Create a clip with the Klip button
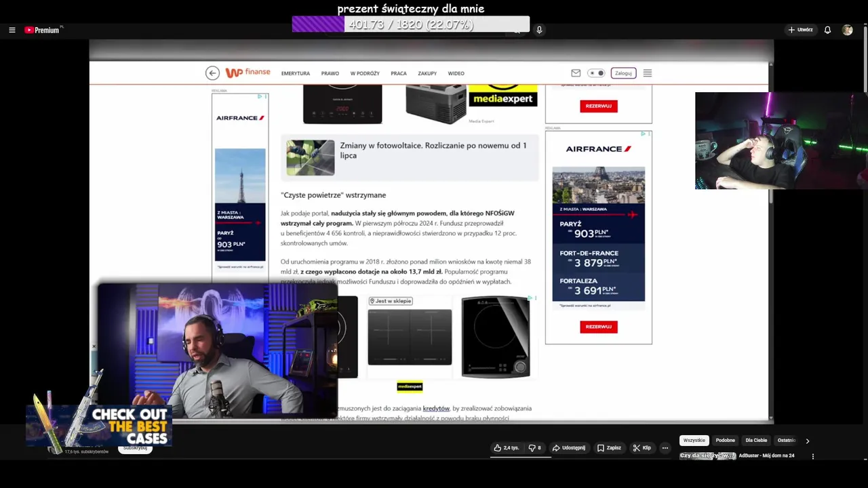The height and width of the screenshot is (488, 868). pyautogui.click(x=642, y=448)
